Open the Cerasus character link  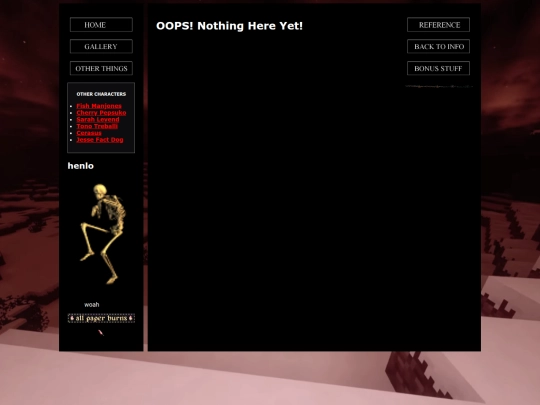(89, 133)
